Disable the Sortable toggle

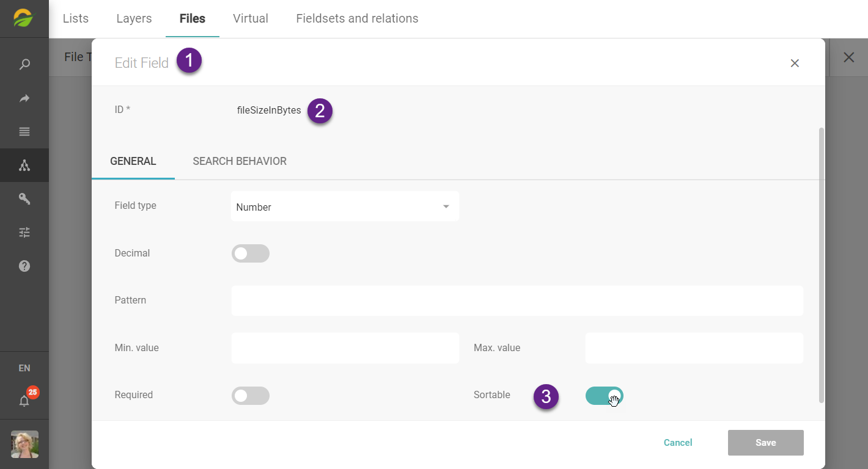tap(604, 396)
